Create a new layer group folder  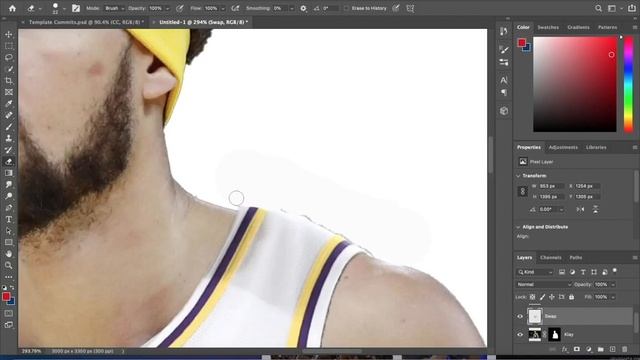click(x=600, y=349)
